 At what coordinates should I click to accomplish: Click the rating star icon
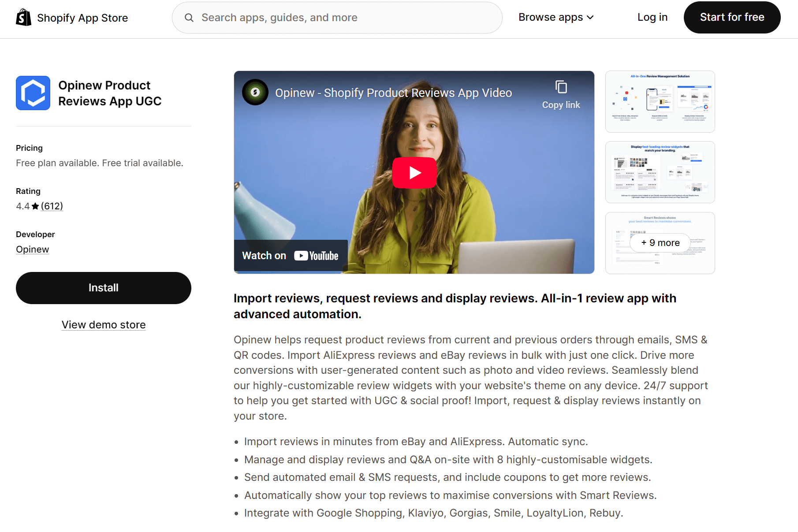pos(35,206)
